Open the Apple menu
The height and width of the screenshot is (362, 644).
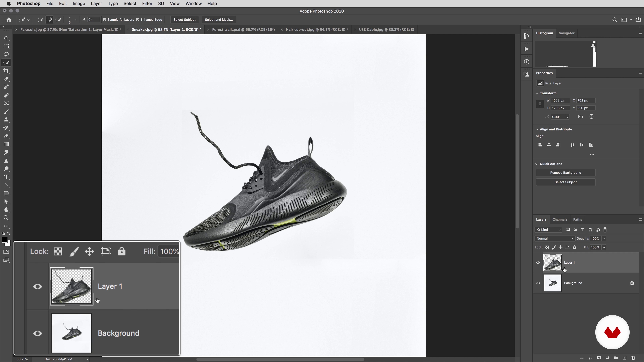click(9, 4)
